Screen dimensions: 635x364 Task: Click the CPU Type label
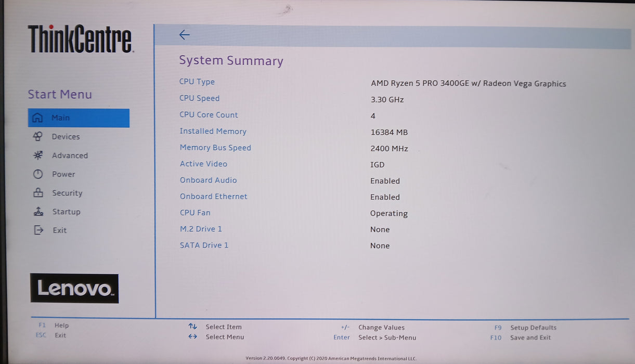[x=197, y=82]
